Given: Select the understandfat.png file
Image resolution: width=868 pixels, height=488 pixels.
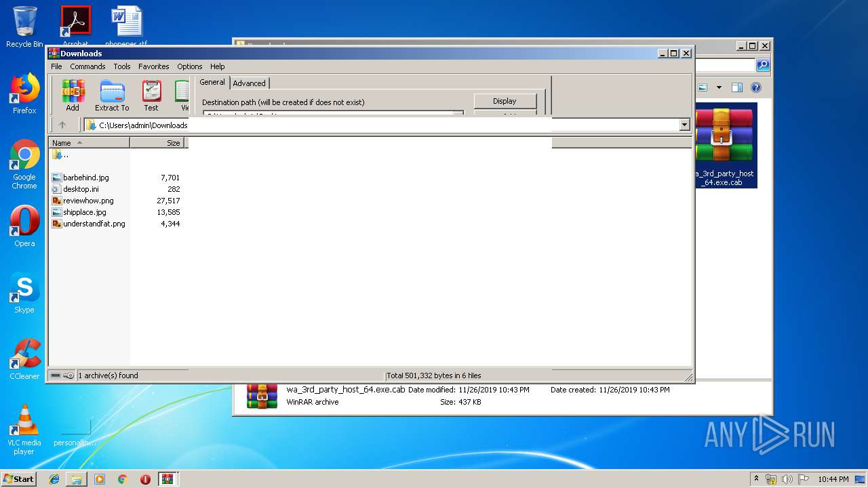Looking at the screenshot, I should coord(94,224).
